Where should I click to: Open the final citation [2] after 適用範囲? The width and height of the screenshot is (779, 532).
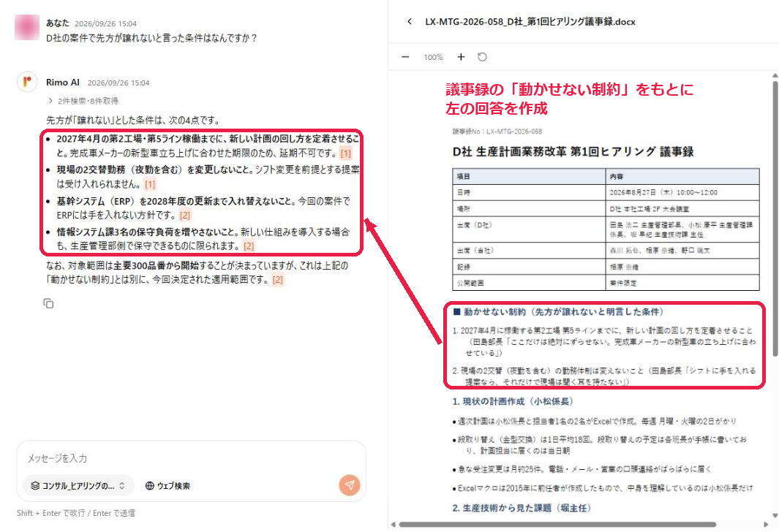tap(278, 280)
